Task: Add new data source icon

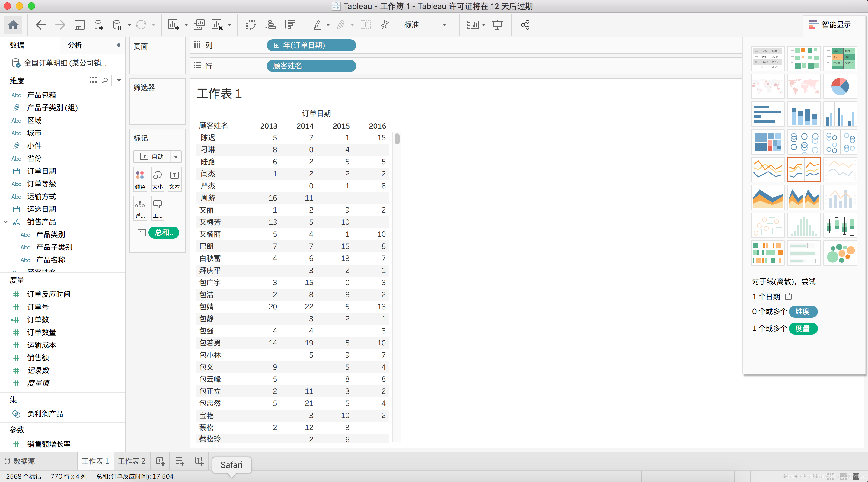Action: pos(98,24)
